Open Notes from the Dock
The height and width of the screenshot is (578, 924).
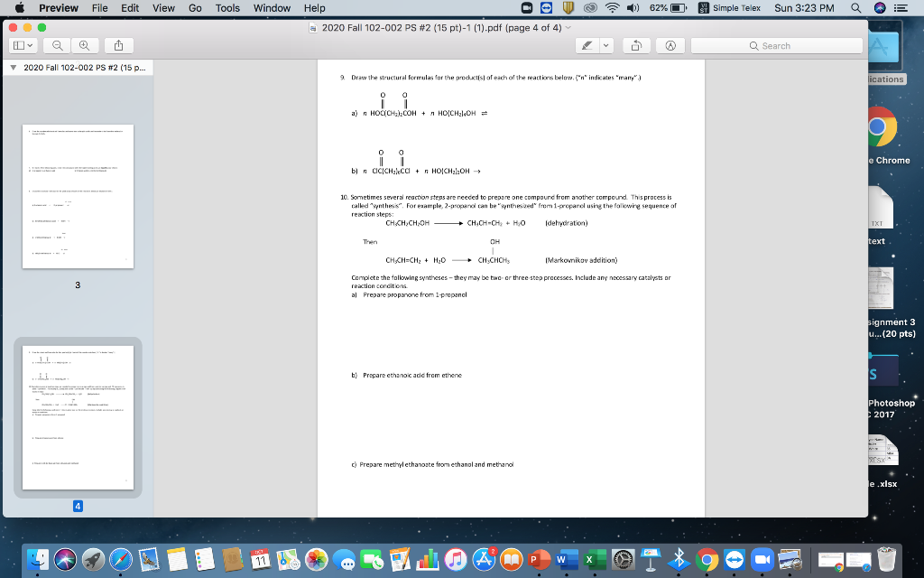177,559
